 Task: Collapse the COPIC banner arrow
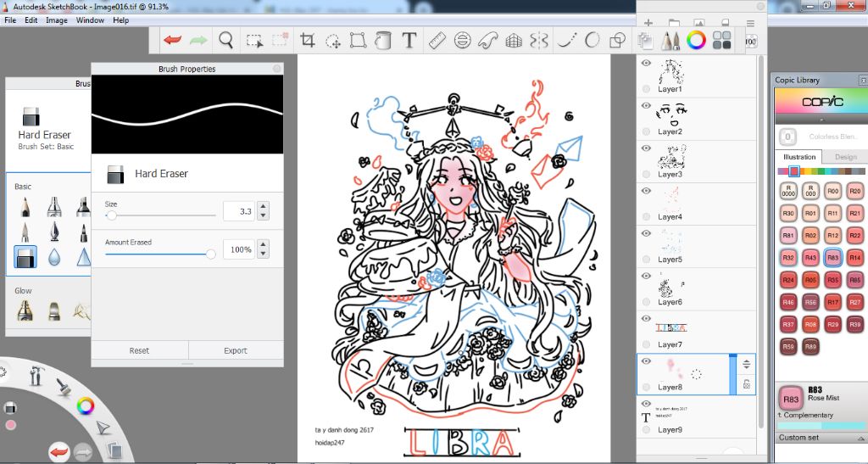[821, 120]
